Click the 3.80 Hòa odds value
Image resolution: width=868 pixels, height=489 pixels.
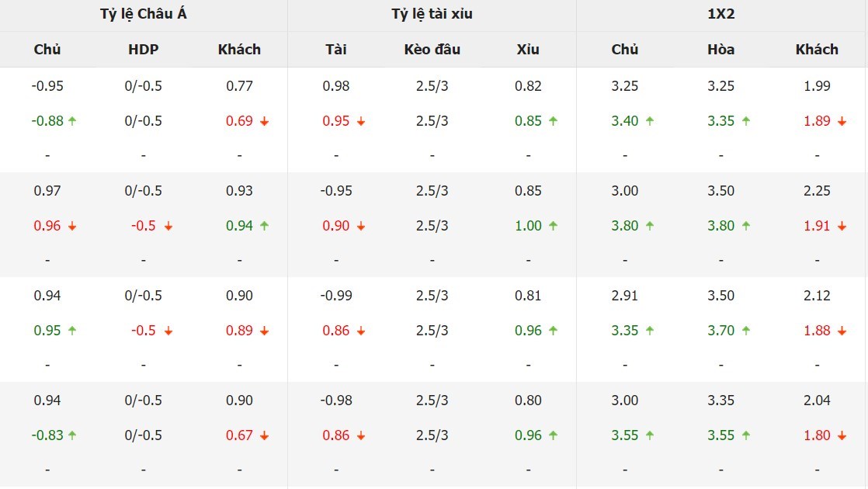[720, 226]
